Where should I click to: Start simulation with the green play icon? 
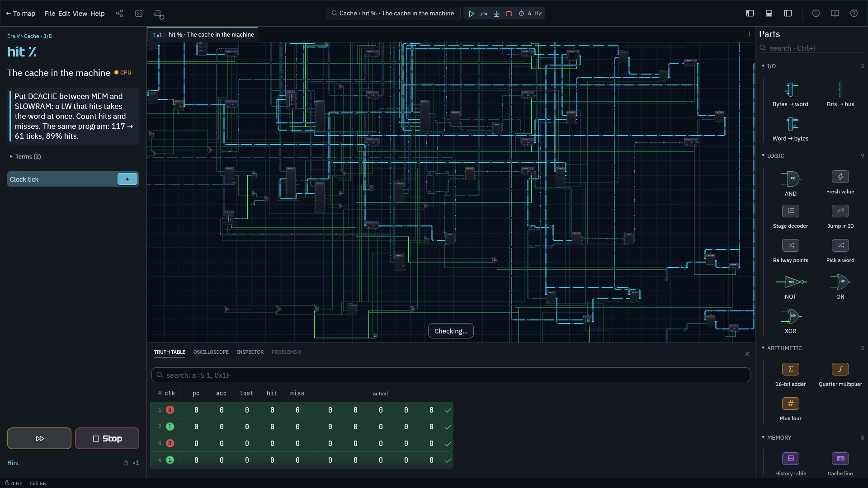pyautogui.click(x=471, y=14)
